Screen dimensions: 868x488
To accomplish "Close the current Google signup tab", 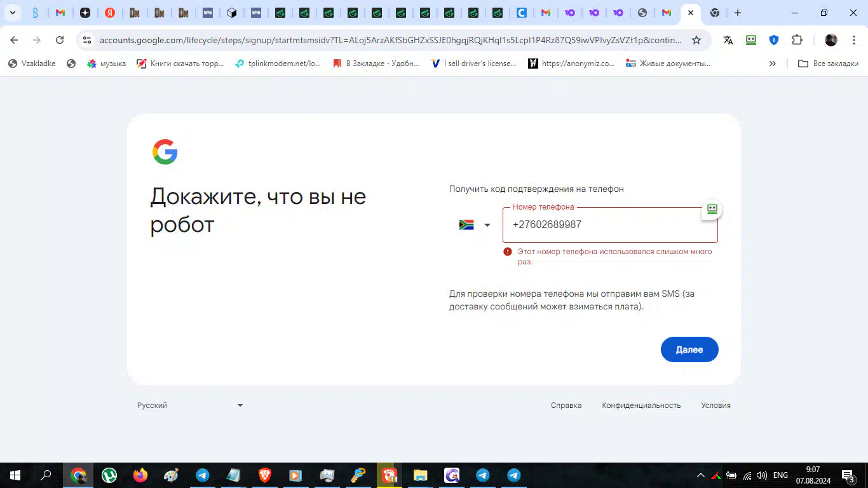I will pyautogui.click(x=691, y=13).
